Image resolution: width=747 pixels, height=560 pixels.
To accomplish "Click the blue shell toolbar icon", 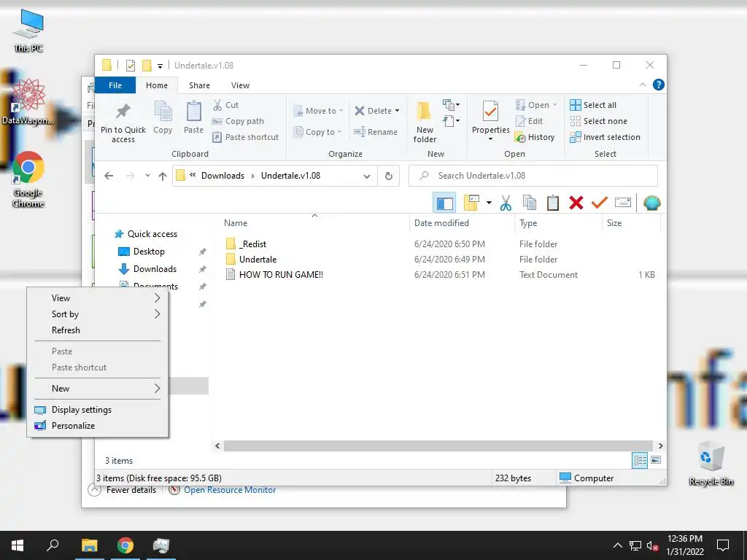I will tap(651, 203).
